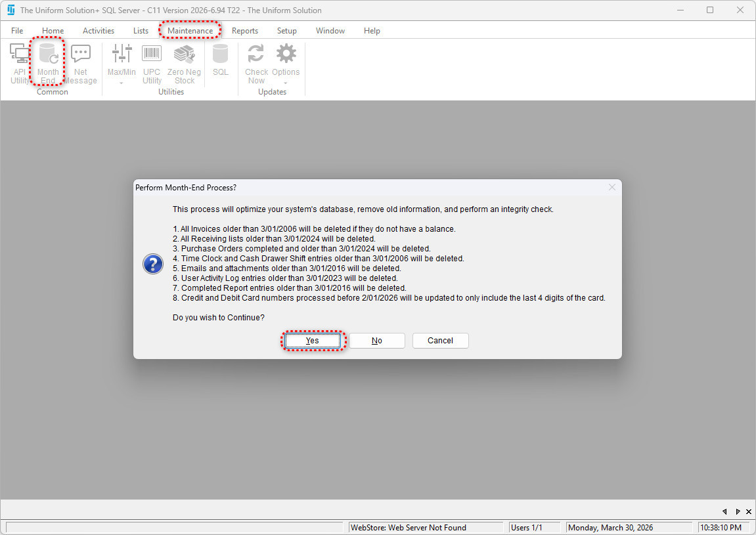The height and width of the screenshot is (535, 756).
Task: Open the Maintenance ribbon tab
Action: click(190, 31)
